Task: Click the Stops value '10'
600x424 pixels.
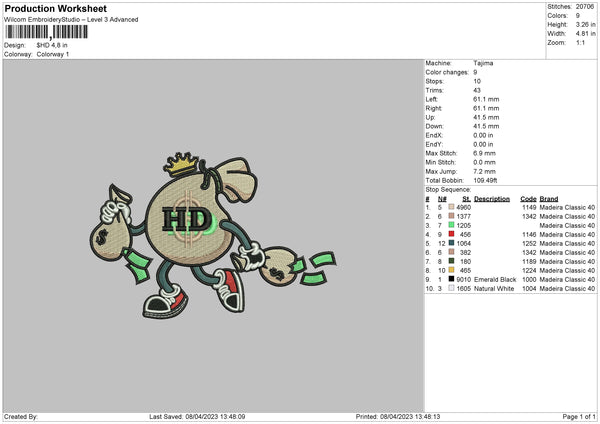Action: (477, 81)
